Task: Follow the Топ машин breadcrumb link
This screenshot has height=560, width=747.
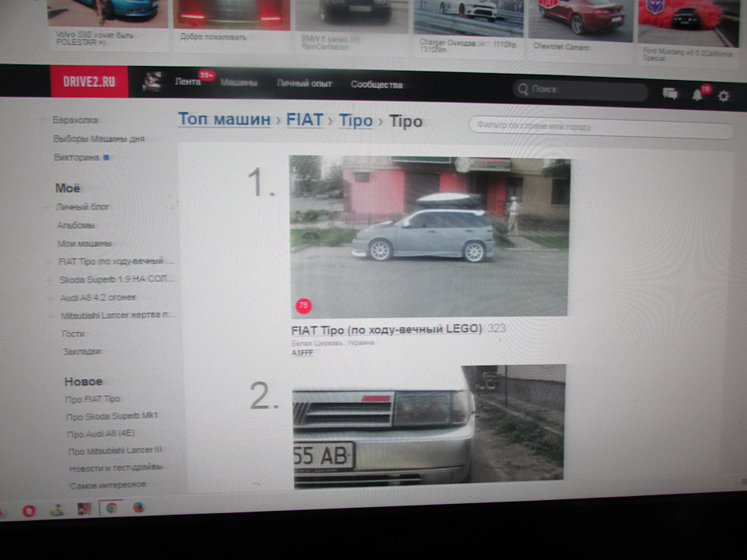Action: (x=224, y=118)
